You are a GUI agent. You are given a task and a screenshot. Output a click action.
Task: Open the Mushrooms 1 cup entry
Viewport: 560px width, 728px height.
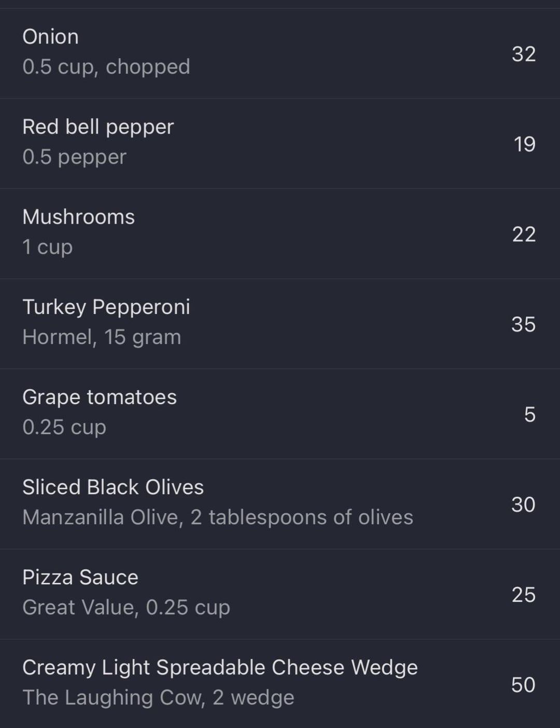point(280,234)
